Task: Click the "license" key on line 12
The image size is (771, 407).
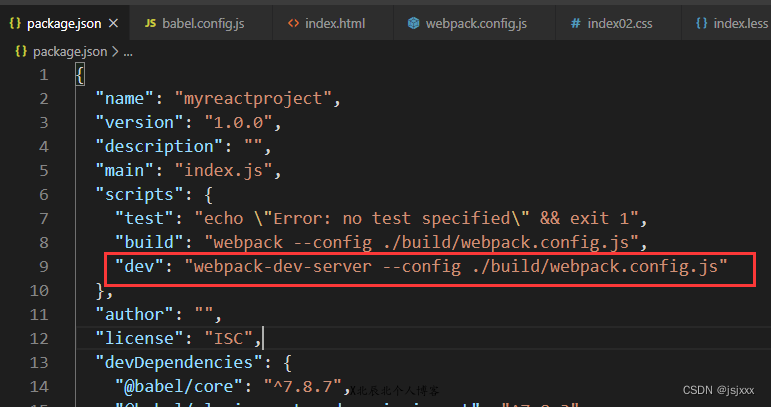Action: [140, 339]
